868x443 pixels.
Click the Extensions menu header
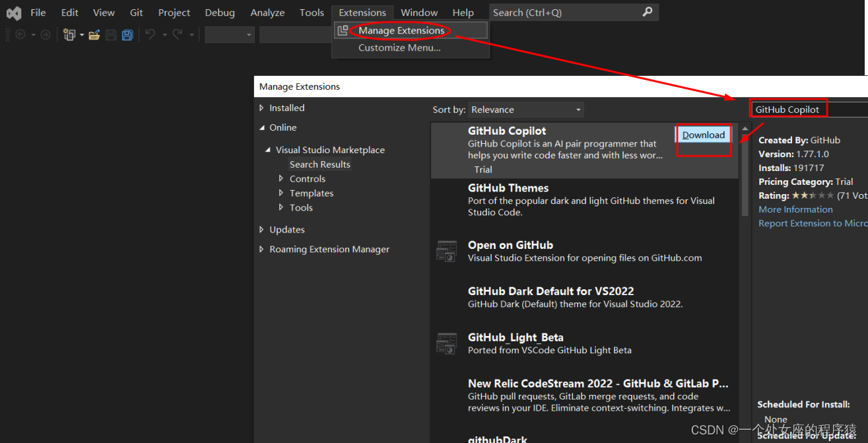pyautogui.click(x=362, y=13)
